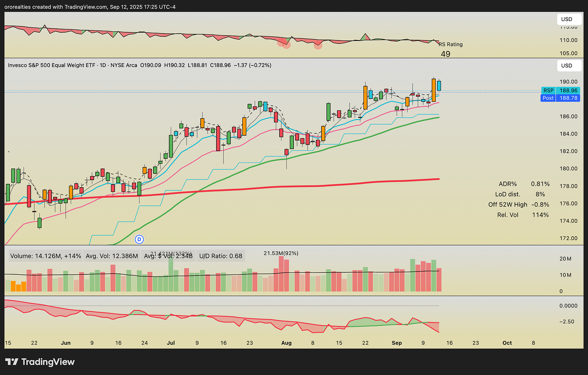Click the tallest red volume bar under 21.53M

[281, 274]
